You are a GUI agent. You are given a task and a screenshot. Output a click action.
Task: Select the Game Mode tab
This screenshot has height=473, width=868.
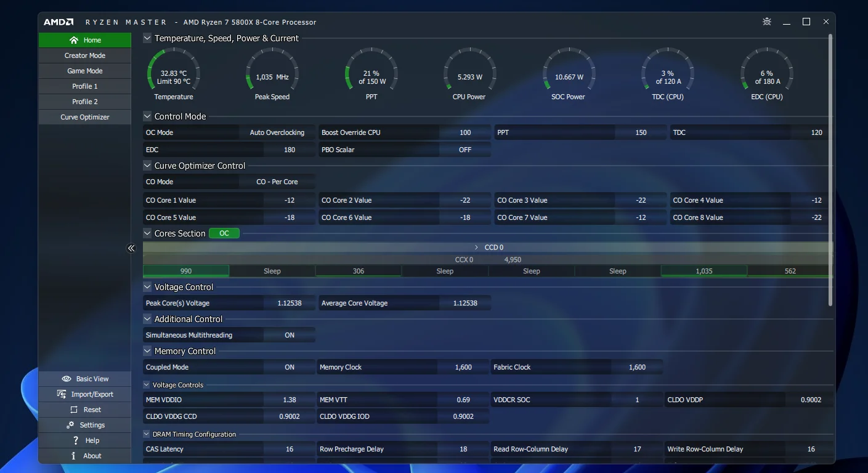point(85,71)
